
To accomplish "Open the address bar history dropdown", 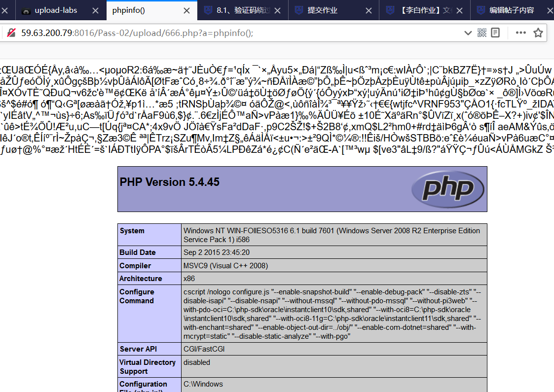I will pos(468,33).
